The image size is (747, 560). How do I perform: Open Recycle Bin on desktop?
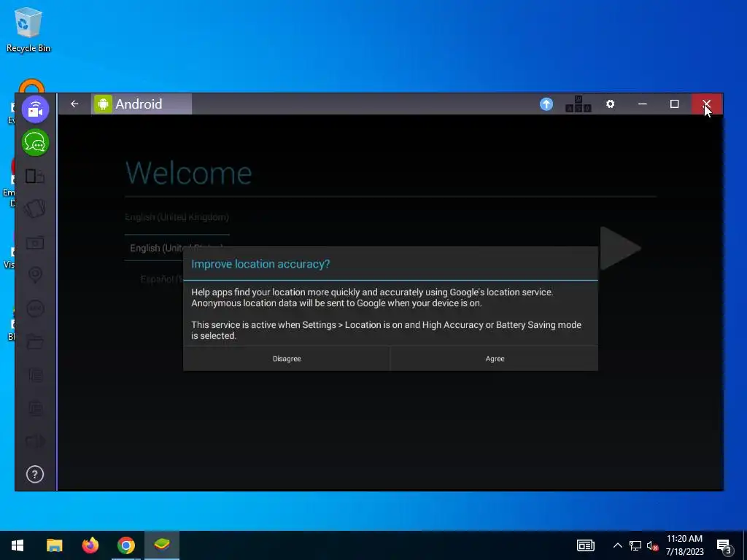(x=28, y=29)
